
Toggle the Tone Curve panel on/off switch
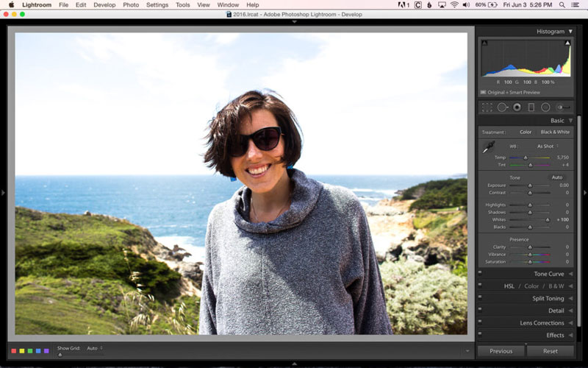pos(480,272)
